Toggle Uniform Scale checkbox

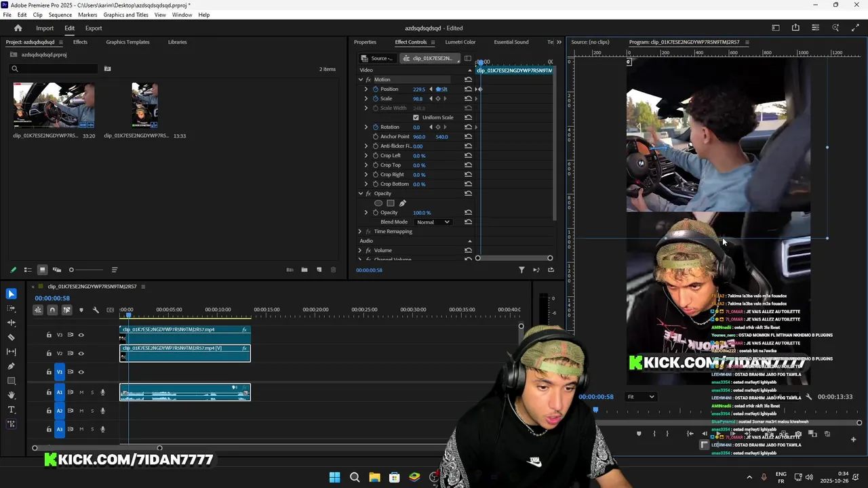click(x=416, y=117)
